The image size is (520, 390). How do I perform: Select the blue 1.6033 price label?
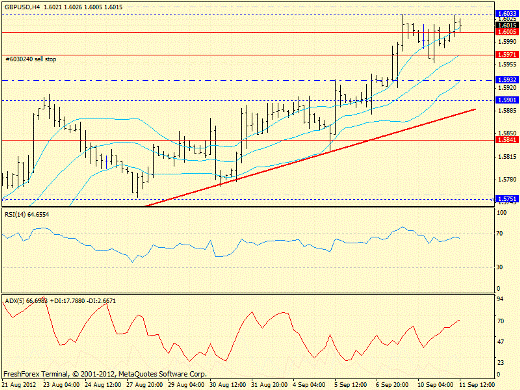point(507,14)
